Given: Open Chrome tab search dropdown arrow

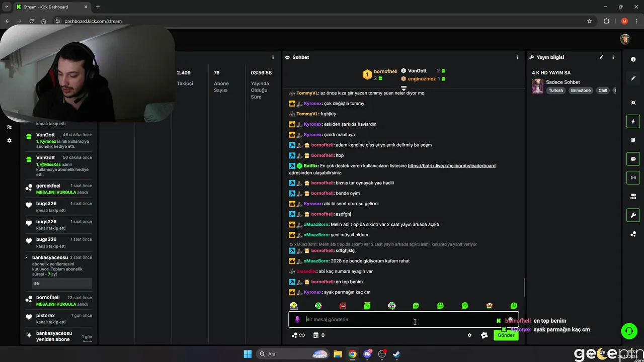Looking at the screenshot, I should click(x=7, y=7).
